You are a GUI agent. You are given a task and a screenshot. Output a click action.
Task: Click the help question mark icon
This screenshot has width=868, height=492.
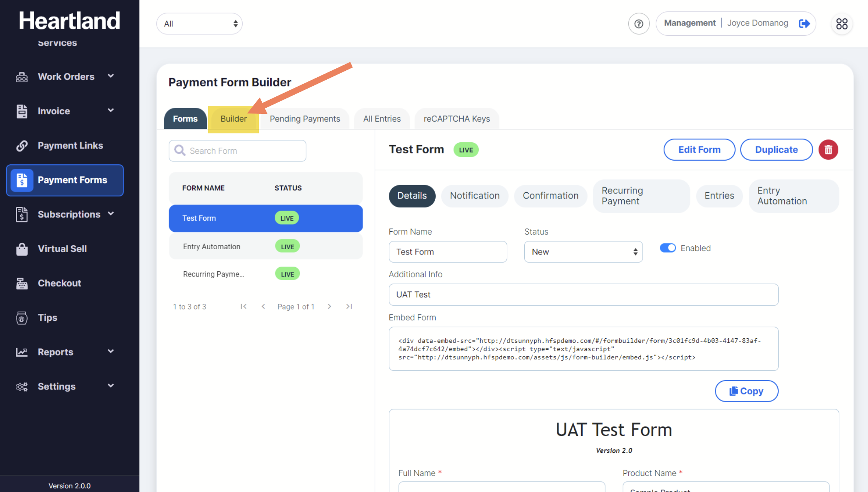point(639,24)
